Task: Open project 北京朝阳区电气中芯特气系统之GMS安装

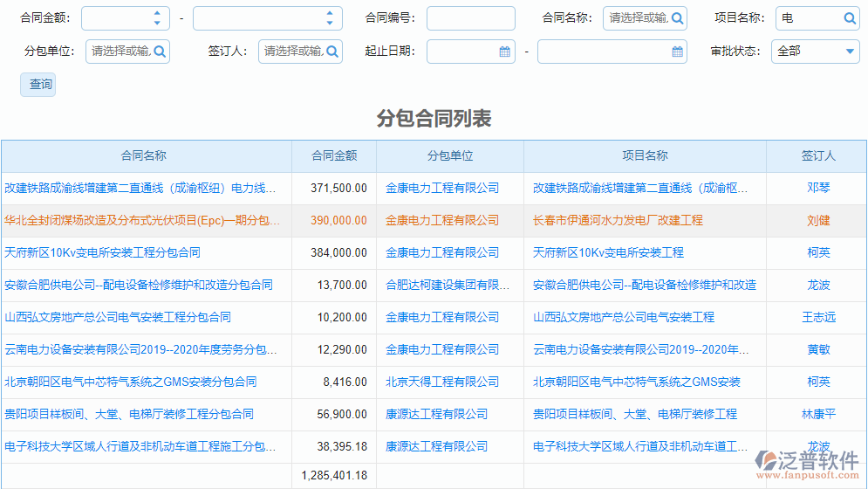Action: tap(637, 382)
